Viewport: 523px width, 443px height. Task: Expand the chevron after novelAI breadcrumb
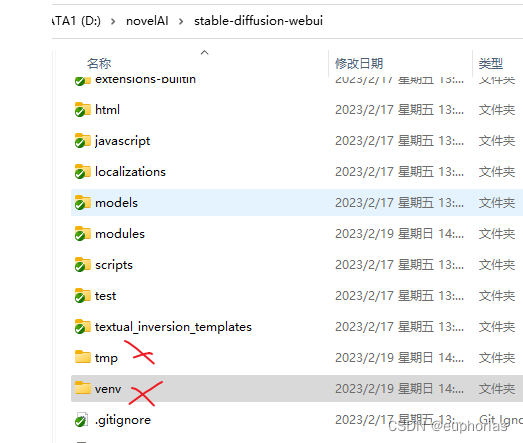[181, 21]
